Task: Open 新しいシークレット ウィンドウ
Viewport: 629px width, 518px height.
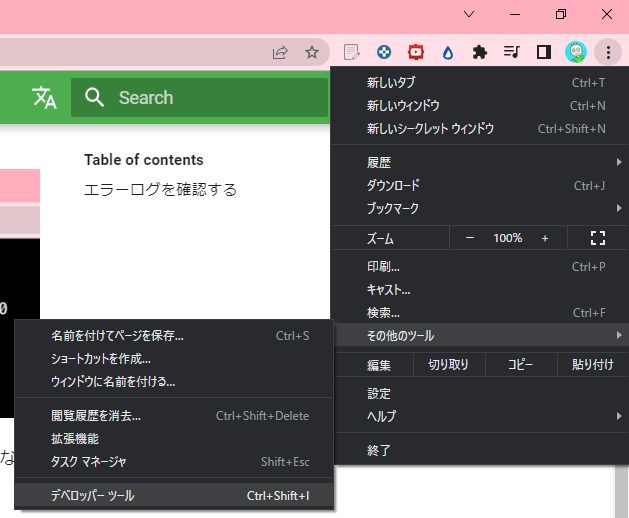Action: pyautogui.click(x=480, y=128)
